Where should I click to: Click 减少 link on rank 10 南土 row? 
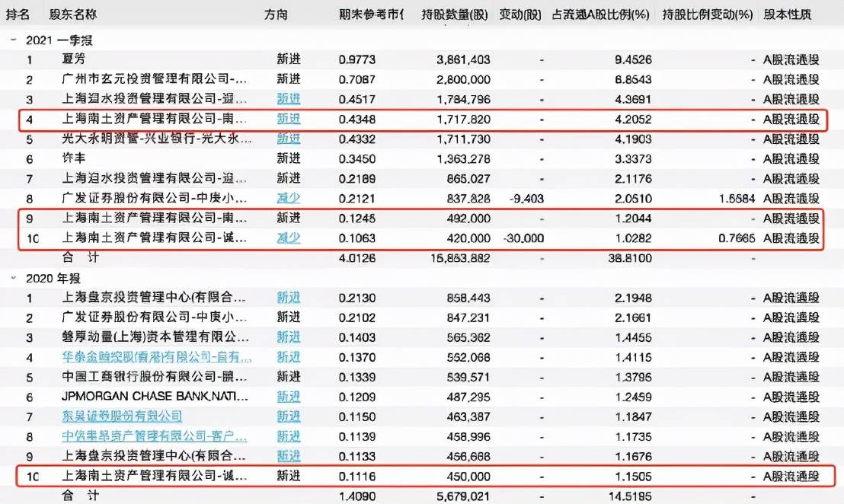pos(288,238)
